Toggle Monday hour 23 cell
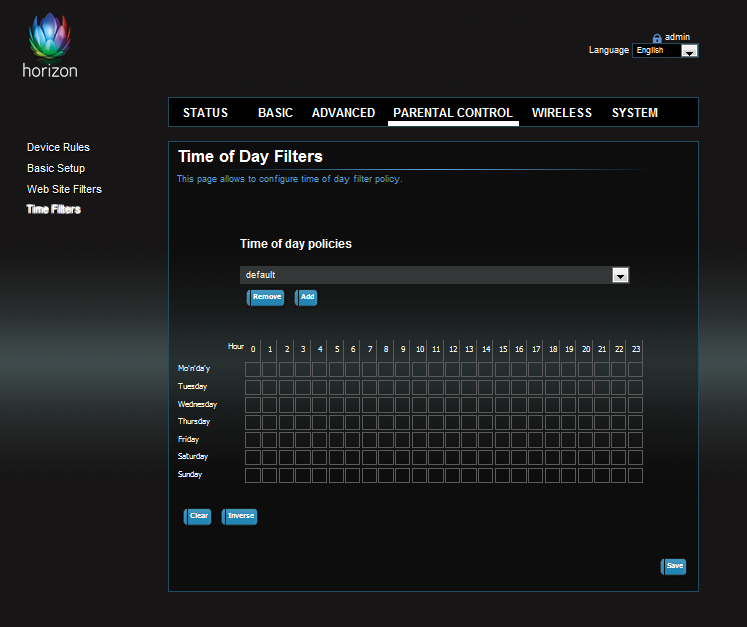 635,370
